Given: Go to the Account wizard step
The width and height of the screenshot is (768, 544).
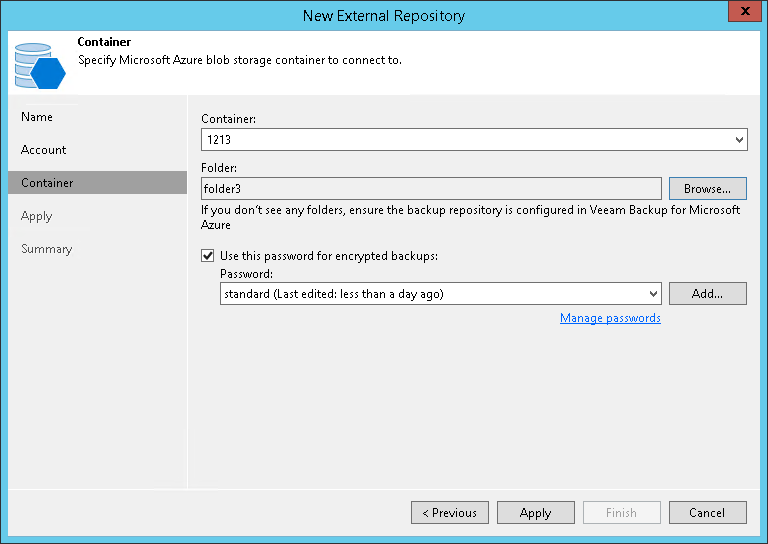Looking at the screenshot, I should click(x=44, y=150).
